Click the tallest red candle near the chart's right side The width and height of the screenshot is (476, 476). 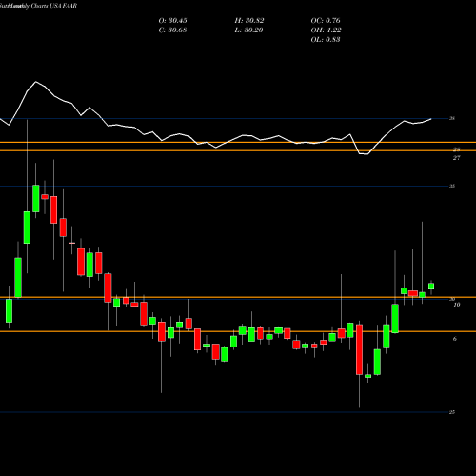pos(359,349)
